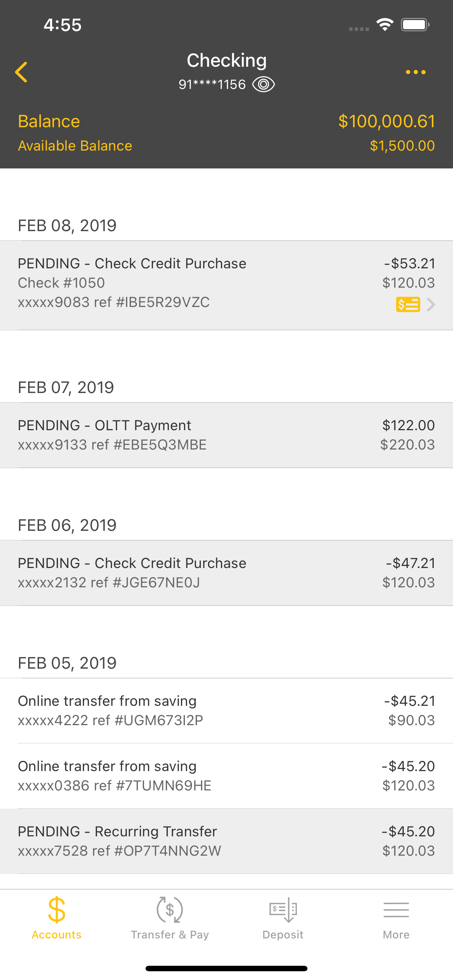Open transfer ref #7TUMN69HE
Image resolution: width=453 pixels, height=980 pixels.
point(226,776)
